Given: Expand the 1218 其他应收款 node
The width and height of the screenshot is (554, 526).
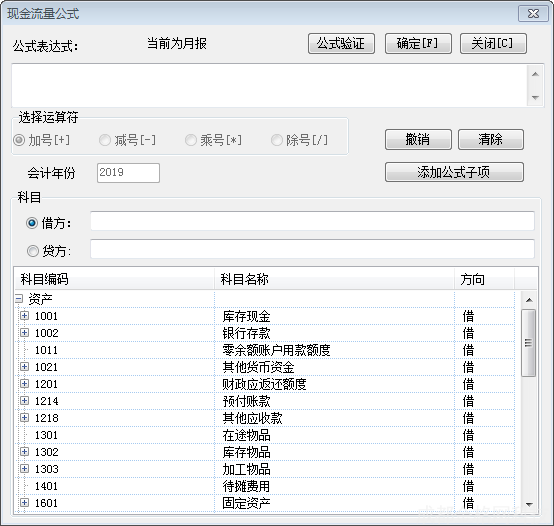Looking at the screenshot, I should click(x=24, y=418).
